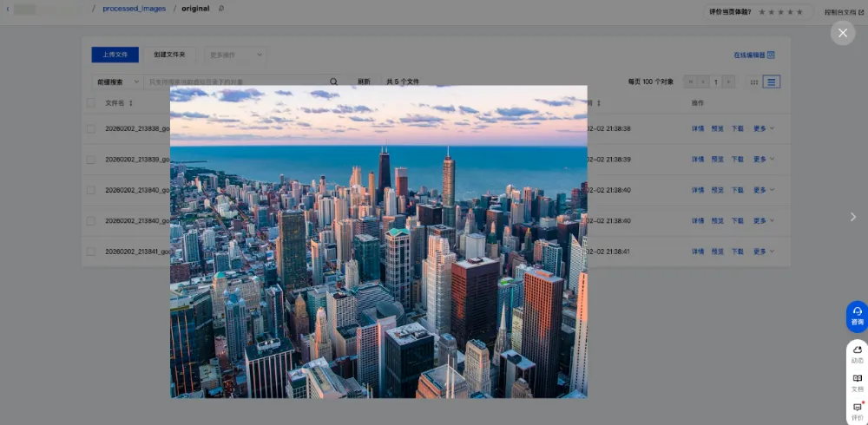868x425 pixels.
Task: Click the 上传文件 upload button
Action: (x=115, y=55)
